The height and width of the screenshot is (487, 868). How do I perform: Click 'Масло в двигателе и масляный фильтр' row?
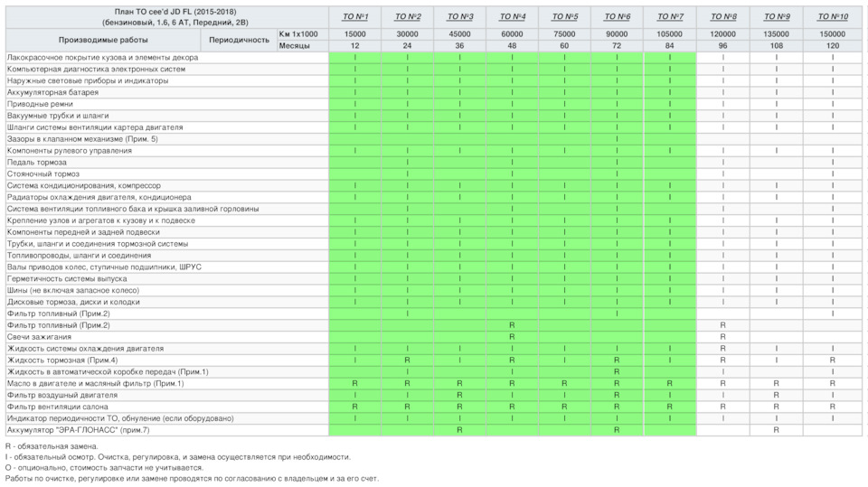[95, 383]
